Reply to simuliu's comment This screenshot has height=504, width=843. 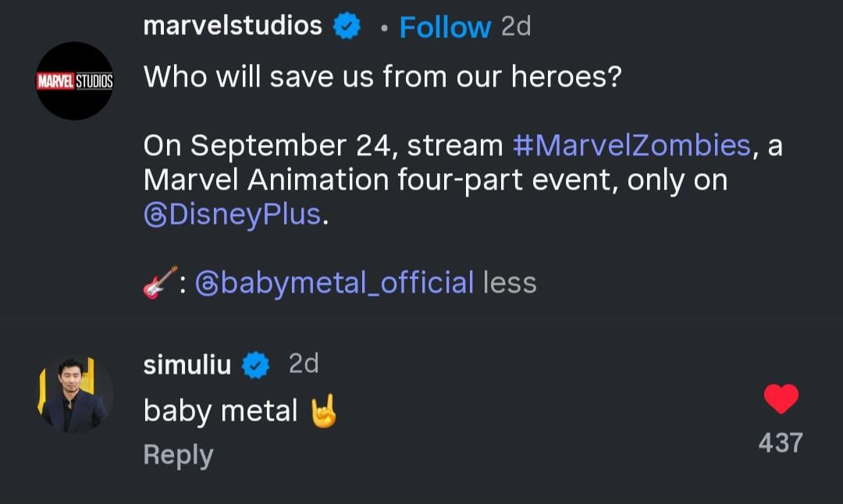pos(178,456)
